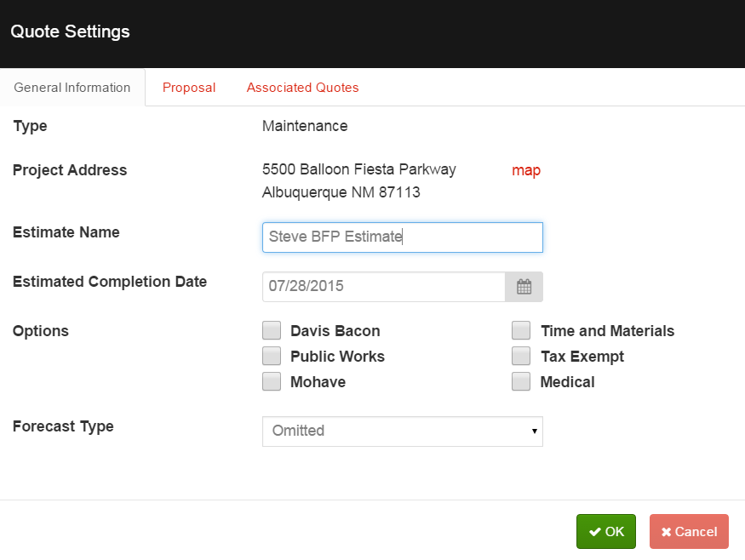Click the checkmark icon on OK button

(595, 532)
